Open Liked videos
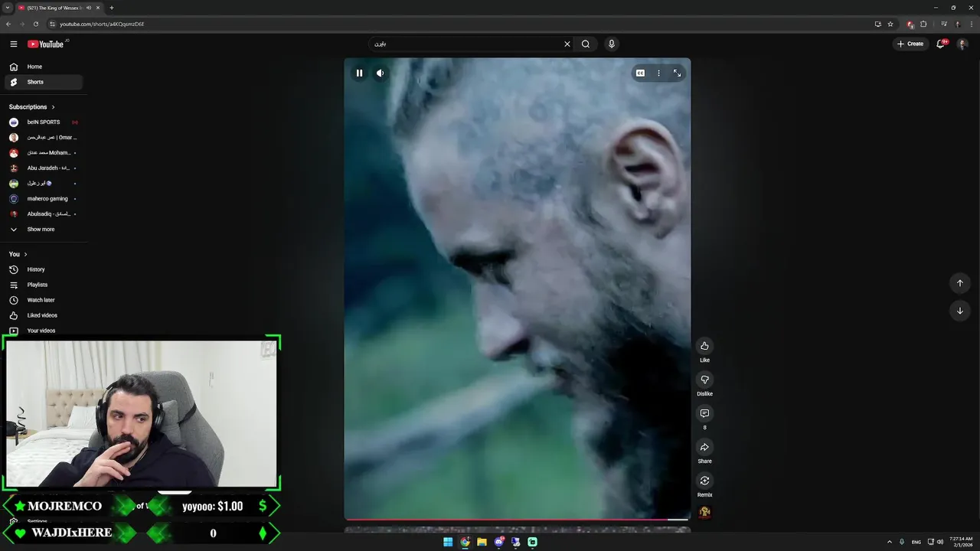The image size is (980, 551). point(44,315)
